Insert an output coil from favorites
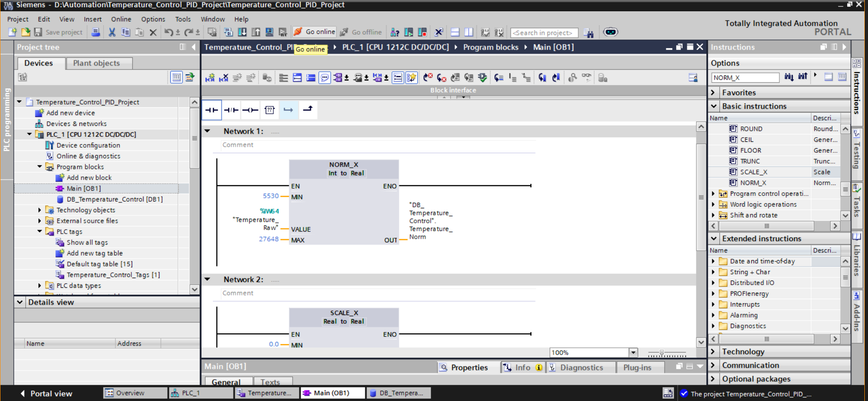 (250, 110)
